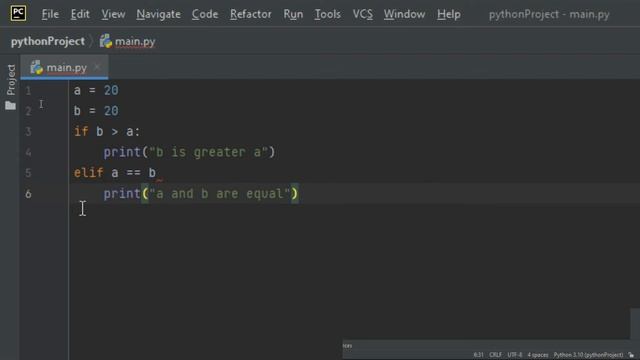
Task: Change UTF-8 file encoding in status bar
Action: (x=514, y=355)
